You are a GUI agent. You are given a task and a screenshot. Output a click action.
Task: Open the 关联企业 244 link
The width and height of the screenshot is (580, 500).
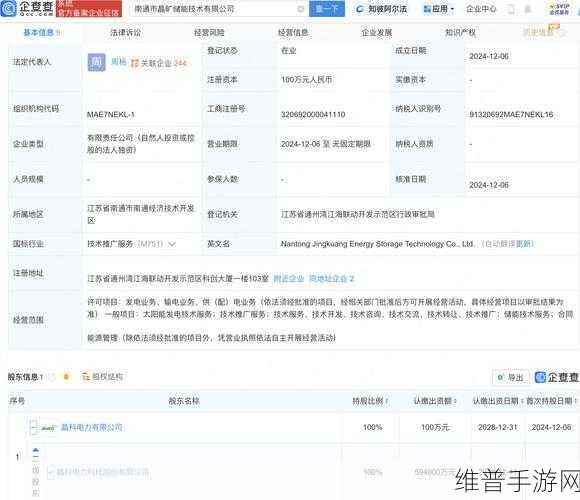pos(164,63)
